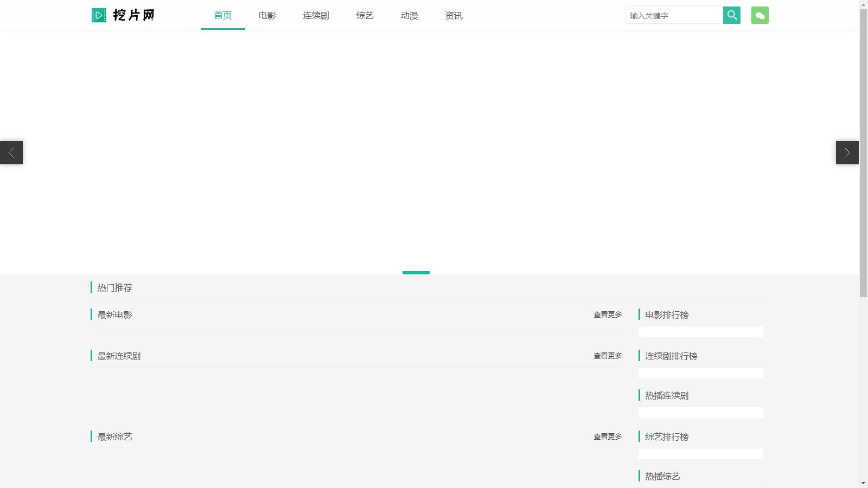Focus the 输入关键字 search field
868x488 pixels.
674,15
